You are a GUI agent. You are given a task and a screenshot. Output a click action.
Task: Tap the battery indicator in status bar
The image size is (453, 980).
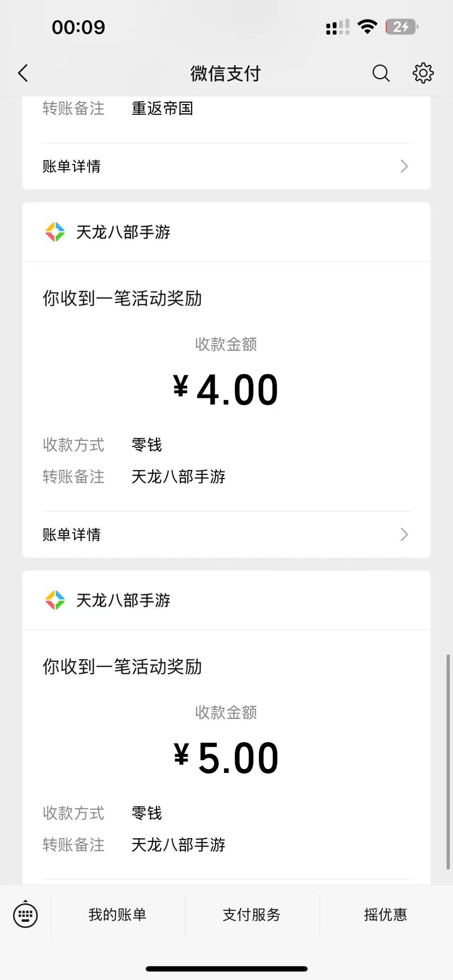pos(401,27)
